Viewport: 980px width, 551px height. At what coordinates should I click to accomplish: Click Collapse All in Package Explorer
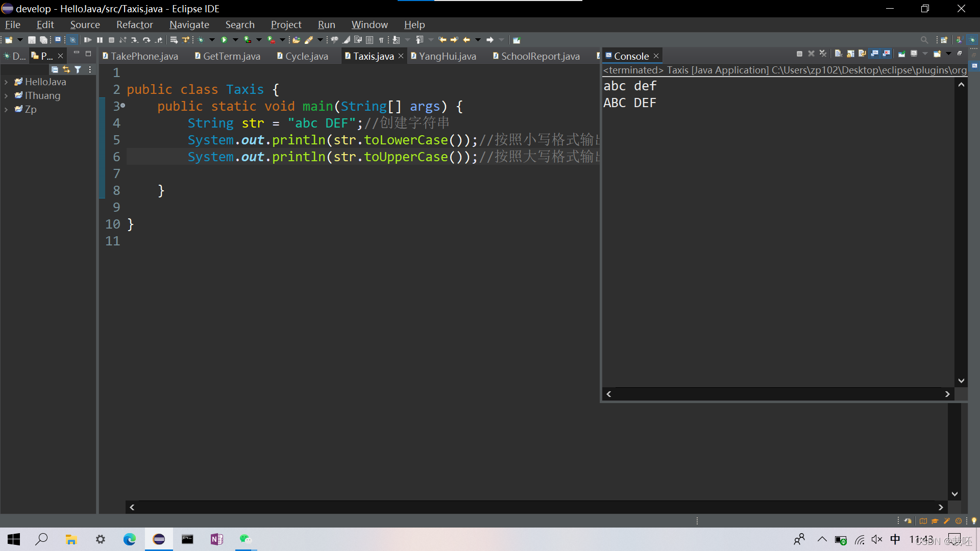55,69
